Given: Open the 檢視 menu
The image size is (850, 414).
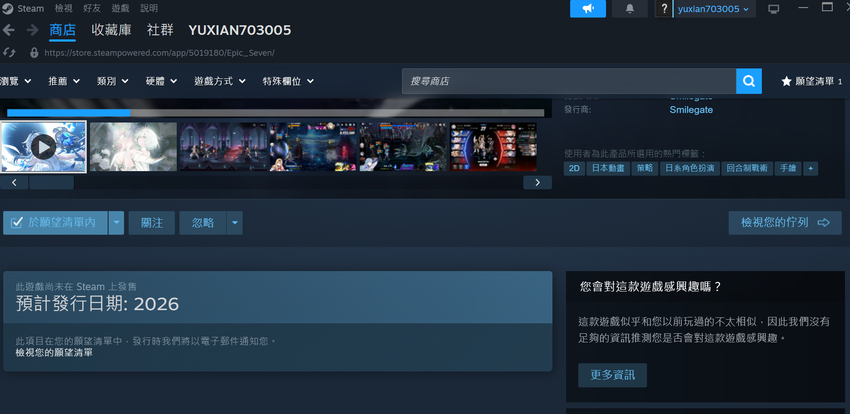Looking at the screenshot, I should click(x=63, y=9).
